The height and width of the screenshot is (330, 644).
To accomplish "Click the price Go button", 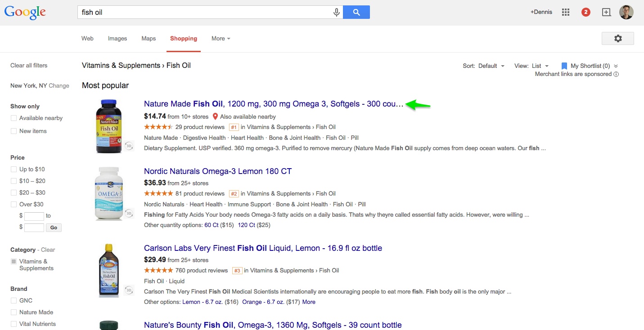I will click(x=54, y=227).
